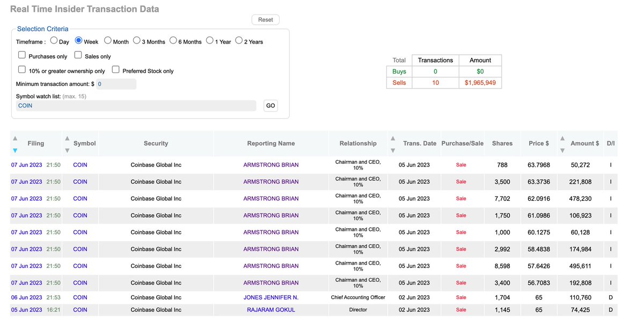
Task: Pick the 6 Months timeframe
Action: click(173, 40)
